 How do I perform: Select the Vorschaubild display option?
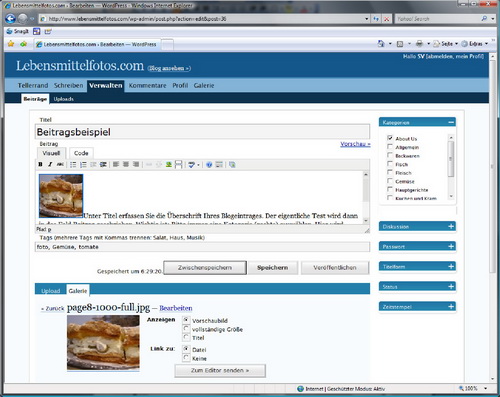[x=186, y=320]
